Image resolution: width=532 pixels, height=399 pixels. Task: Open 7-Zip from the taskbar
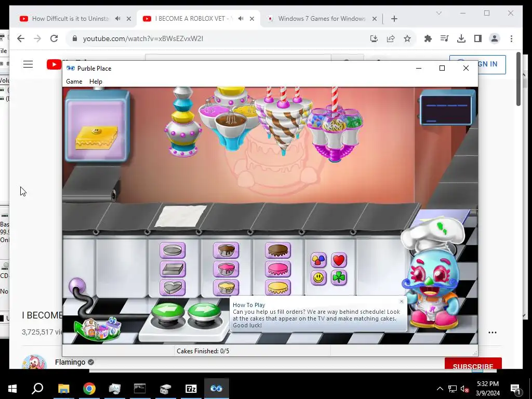[x=191, y=389]
